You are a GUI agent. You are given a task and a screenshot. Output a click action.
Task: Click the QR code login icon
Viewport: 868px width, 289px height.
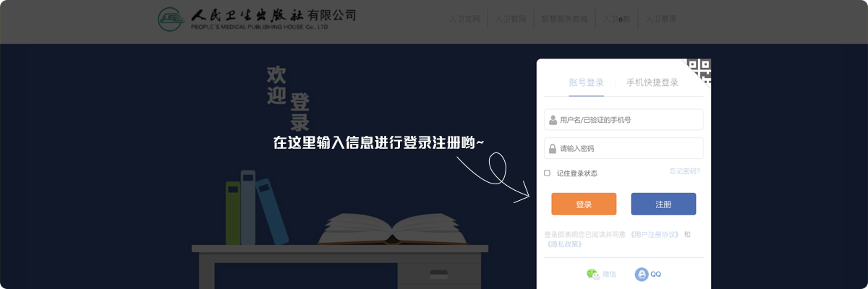tap(699, 71)
